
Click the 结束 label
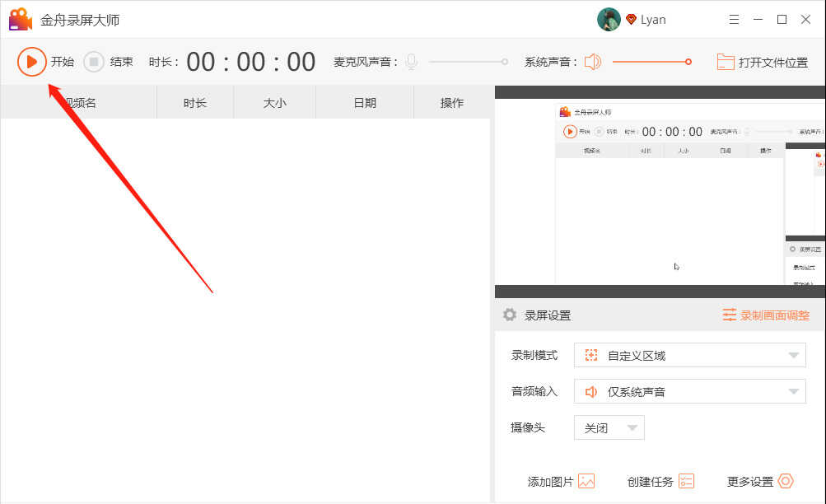pyautogui.click(x=121, y=62)
